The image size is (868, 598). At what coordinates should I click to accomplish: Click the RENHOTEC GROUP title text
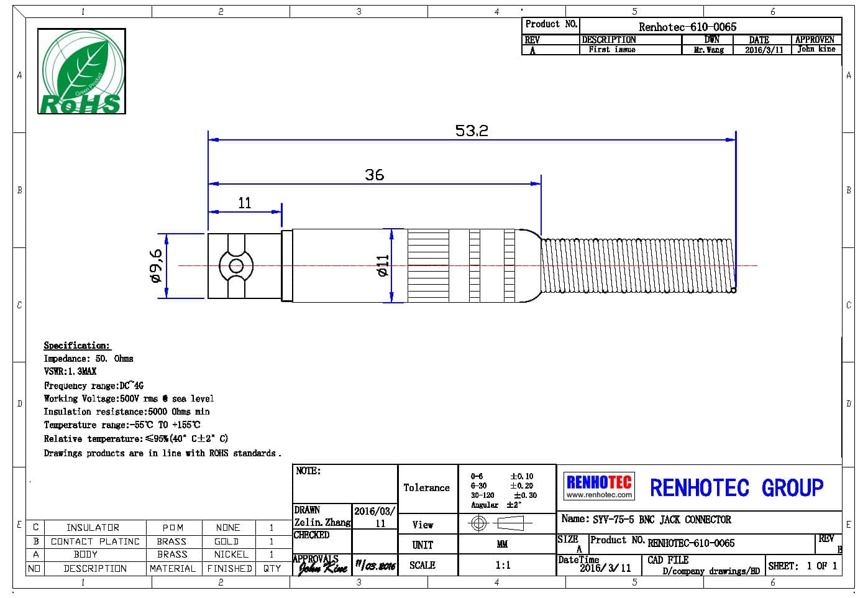[x=736, y=488]
